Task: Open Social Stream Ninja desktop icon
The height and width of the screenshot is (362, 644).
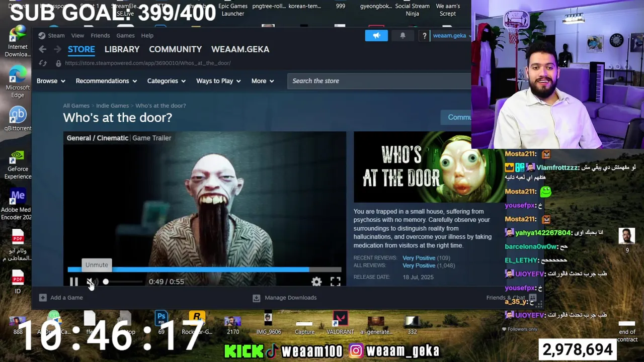Action: click(x=413, y=10)
